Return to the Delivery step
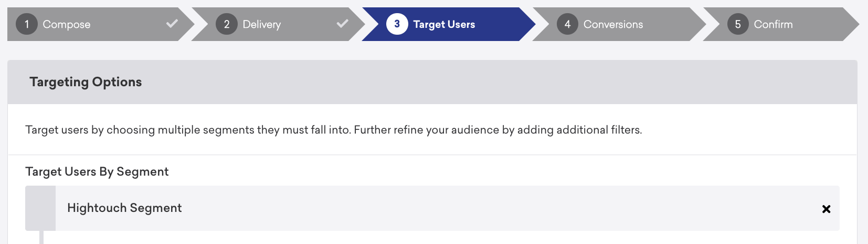 [262, 24]
